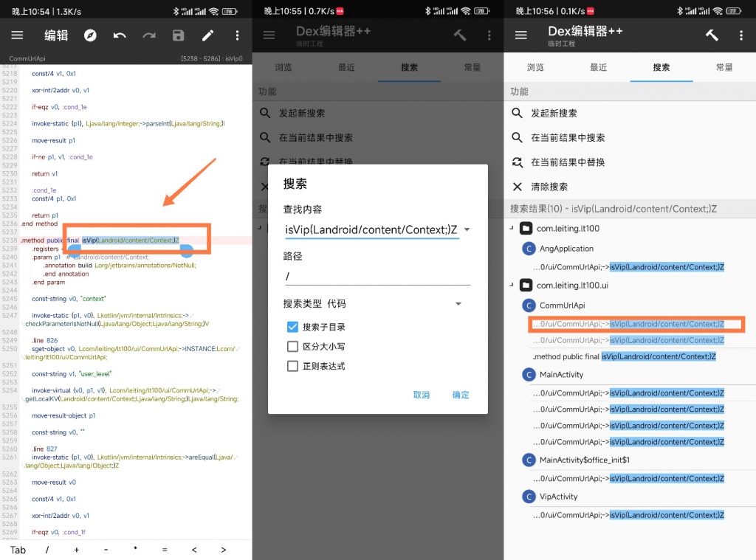Click the redo arrow in editor toolbar
The width and height of the screenshot is (756, 560).
pos(149,35)
